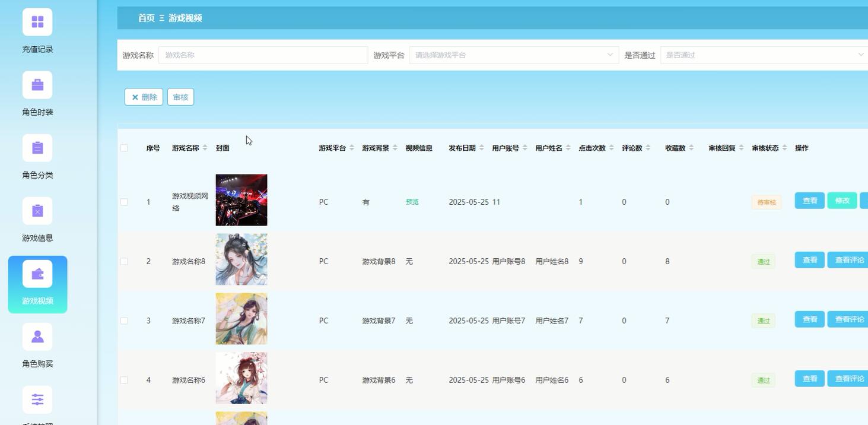Open cover thumbnail of 游戏名称7
Image resolution: width=868 pixels, height=425 pixels.
coord(241,319)
